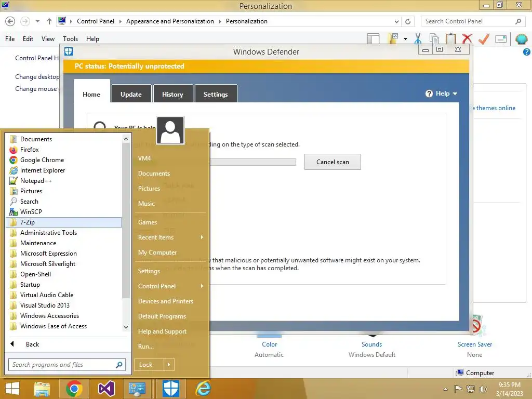Expand the Administrative Tools folder

pos(64,232)
